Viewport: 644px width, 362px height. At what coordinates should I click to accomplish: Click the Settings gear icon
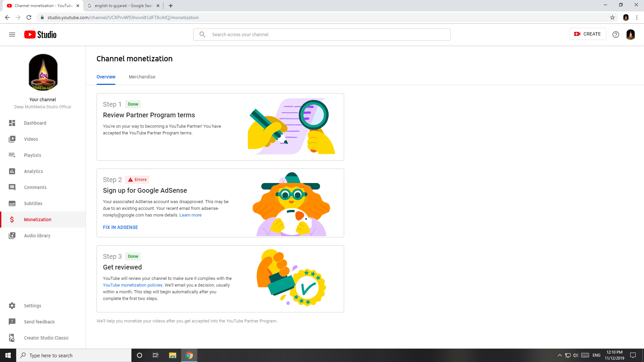(12, 306)
